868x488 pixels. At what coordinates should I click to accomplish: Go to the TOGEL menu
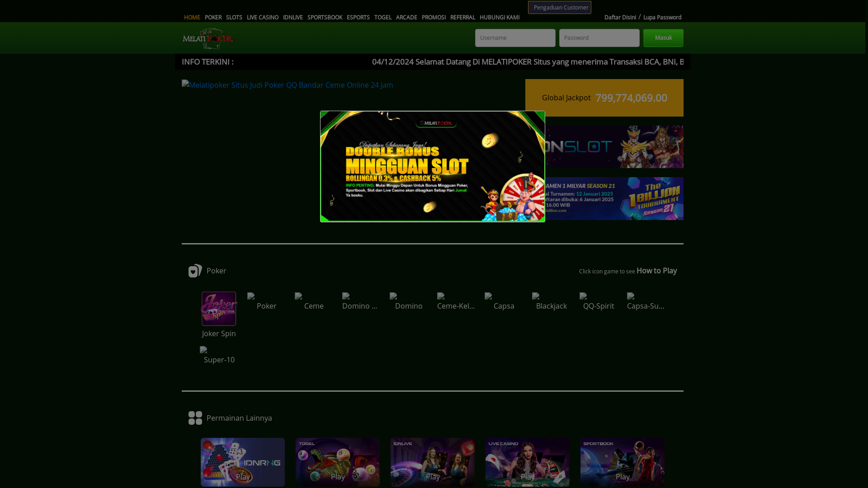click(x=382, y=17)
